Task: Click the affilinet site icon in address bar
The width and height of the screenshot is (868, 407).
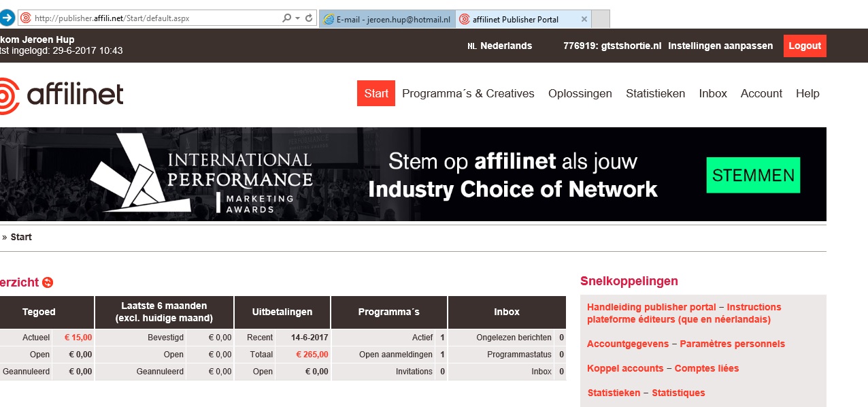Action: (x=26, y=18)
